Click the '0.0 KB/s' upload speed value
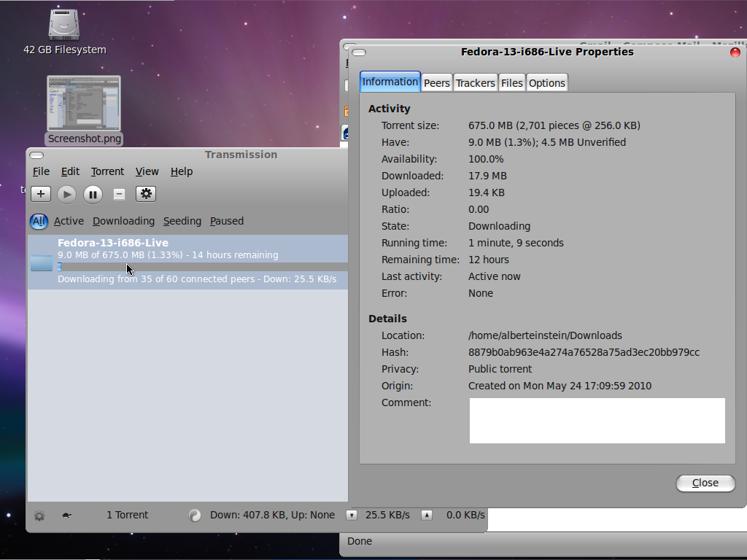This screenshot has width=747, height=560. pyautogui.click(x=465, y=516)
